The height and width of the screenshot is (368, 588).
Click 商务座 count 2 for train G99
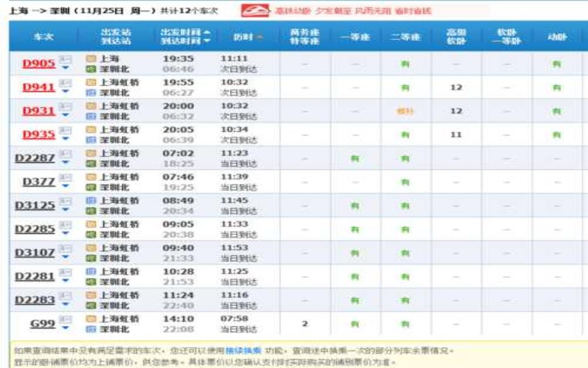(x=305, y=324)
